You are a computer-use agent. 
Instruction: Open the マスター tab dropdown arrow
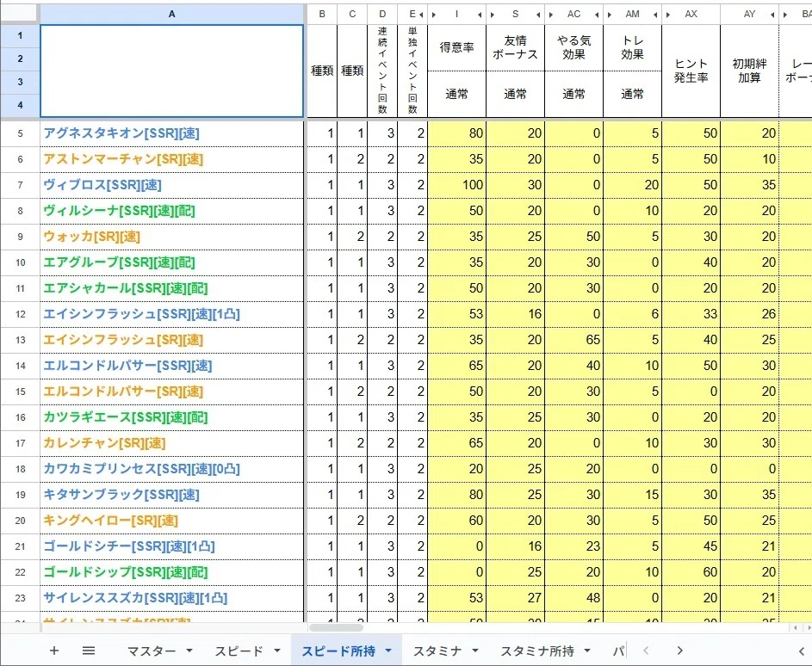pos(189,651)
